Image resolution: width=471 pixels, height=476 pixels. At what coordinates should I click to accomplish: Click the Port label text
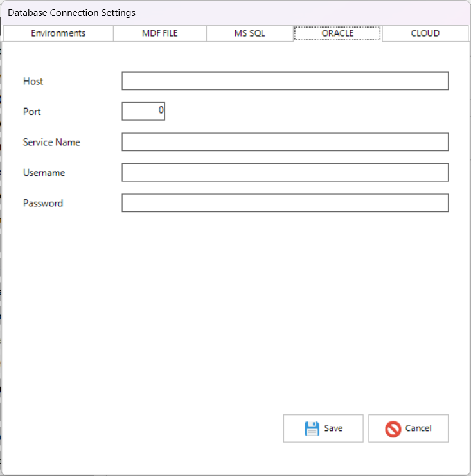(32, 112)
